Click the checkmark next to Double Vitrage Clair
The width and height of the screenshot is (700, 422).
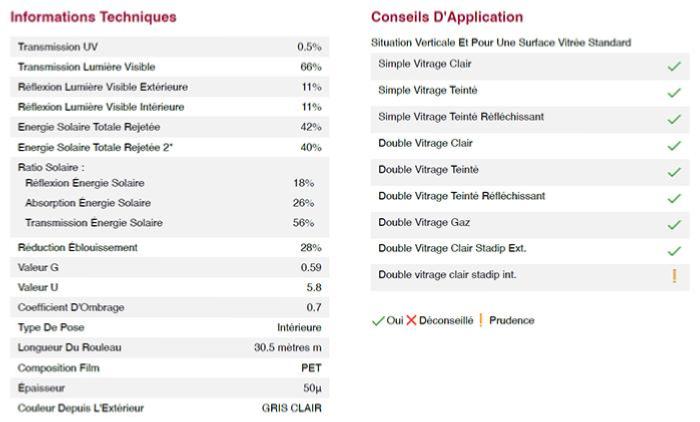pyautogui.click(x=674, y=146)
